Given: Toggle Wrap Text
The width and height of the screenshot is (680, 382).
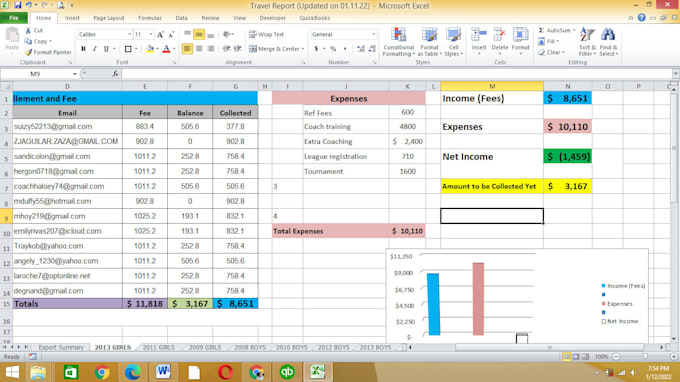Looking at the screenshot, I should [266, 34].
